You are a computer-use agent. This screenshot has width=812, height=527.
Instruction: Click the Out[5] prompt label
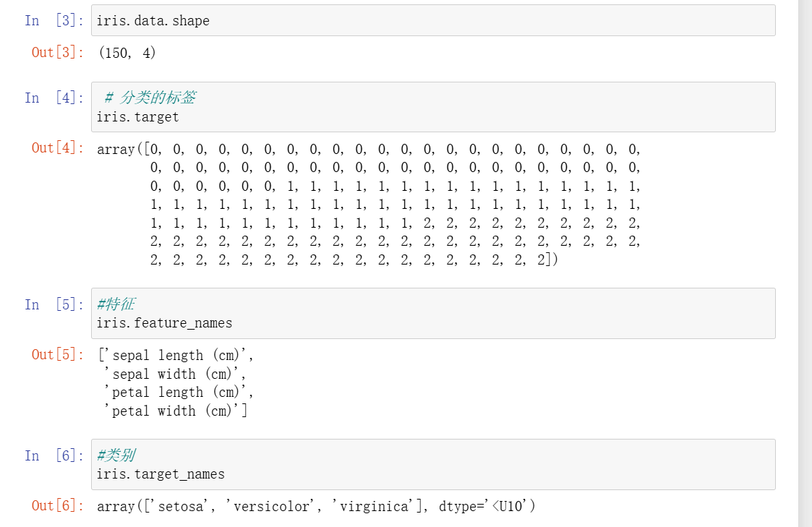tap(57, 355)
